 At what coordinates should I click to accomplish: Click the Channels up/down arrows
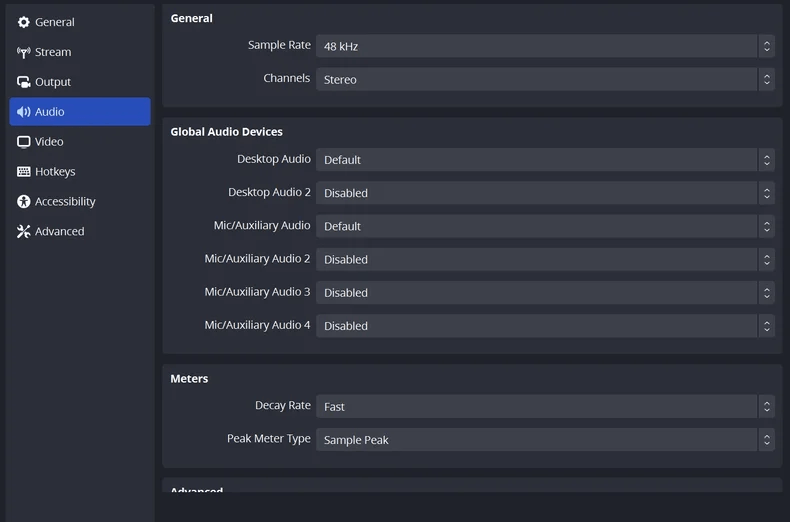766,80
